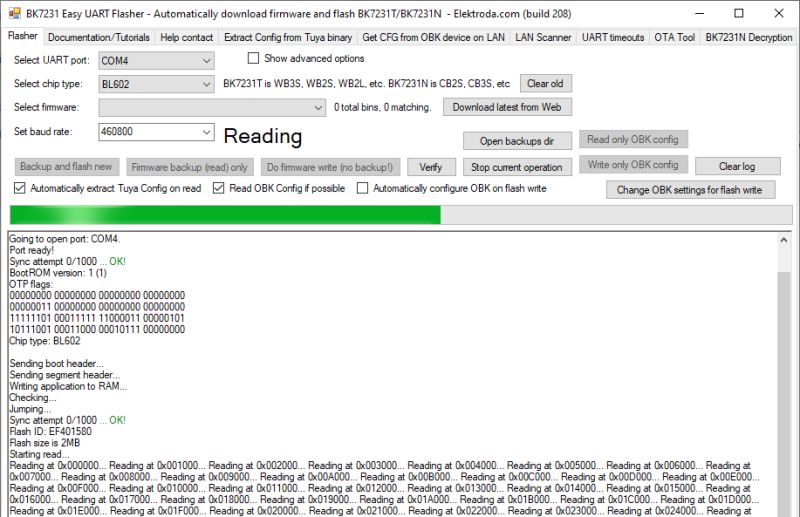Screen dimensions: 800x517
Task: Click the Verify button
Action: (x=431, y=167)
